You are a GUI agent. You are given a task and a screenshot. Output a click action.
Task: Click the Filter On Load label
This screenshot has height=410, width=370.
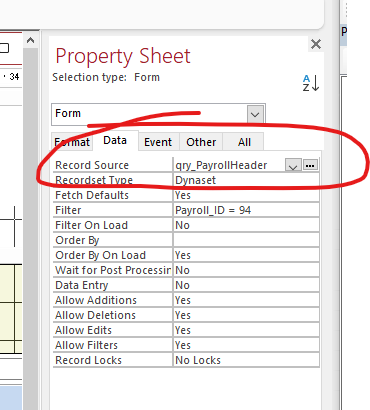point(91,225)
